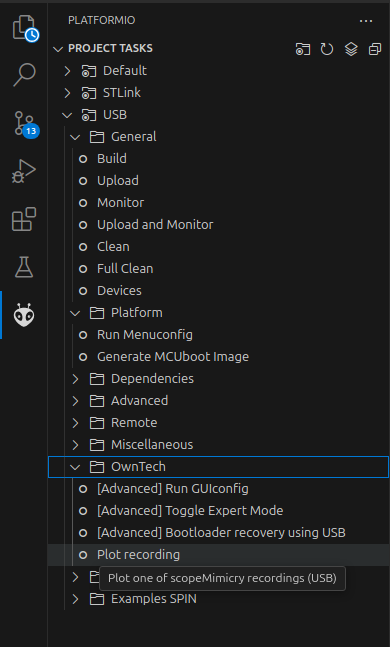Click the General folder icon
Image resolution: width=390 pixels, height=647 pixels.
click(x=97, y=137)
